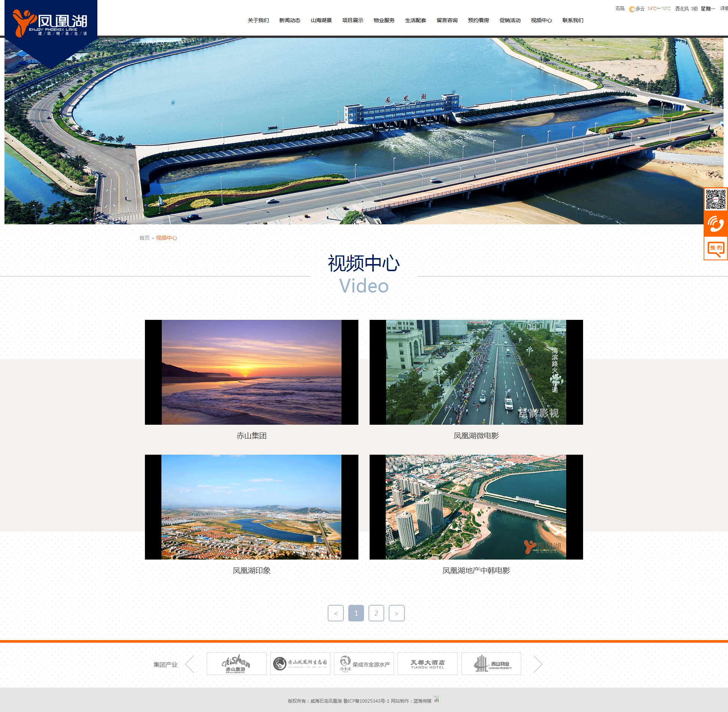Open the QR code widget
This screenshot has height=712, width=728.
click(x=715, y=199)
